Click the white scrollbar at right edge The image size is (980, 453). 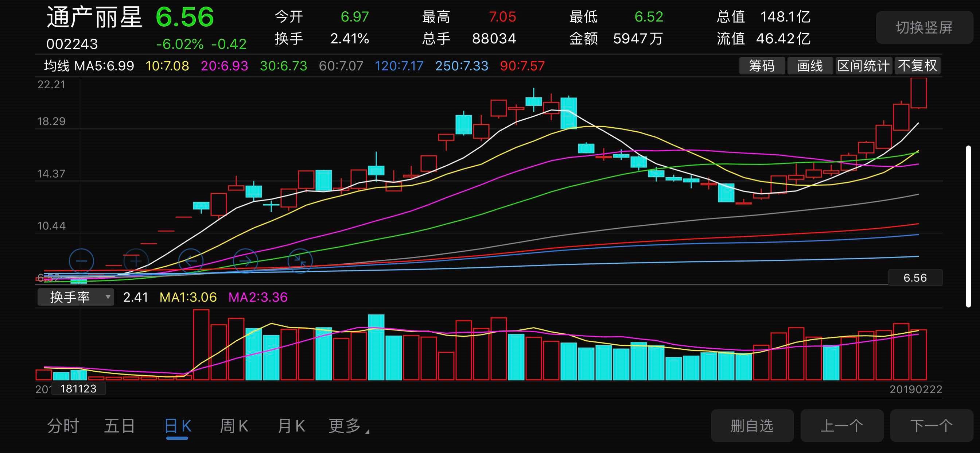969,226
